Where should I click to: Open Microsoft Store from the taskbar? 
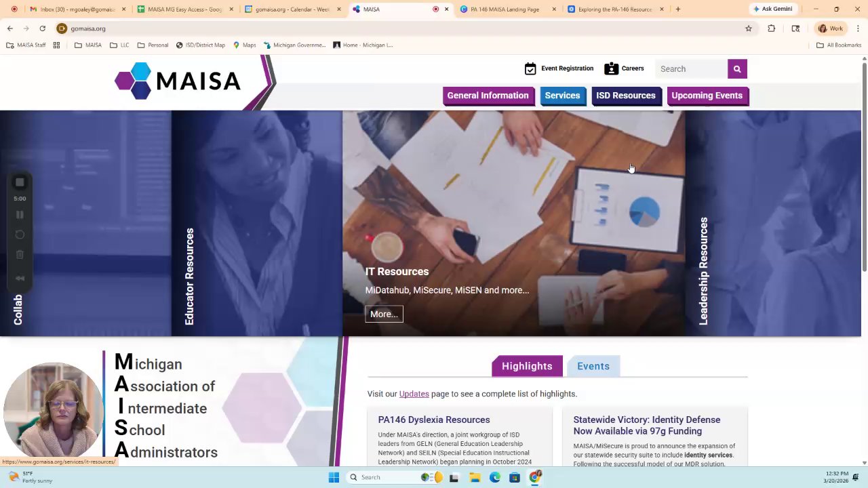[x=515, y=477]
